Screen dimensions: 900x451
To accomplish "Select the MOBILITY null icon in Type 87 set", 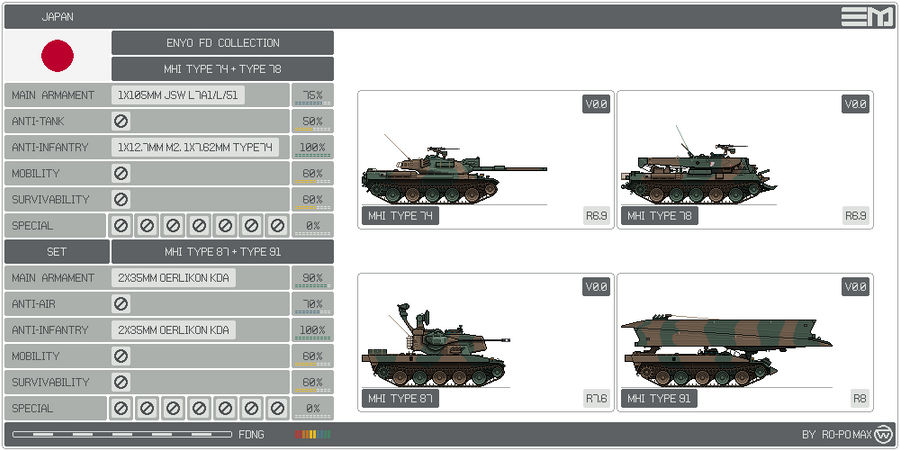I will pos(121,356).
